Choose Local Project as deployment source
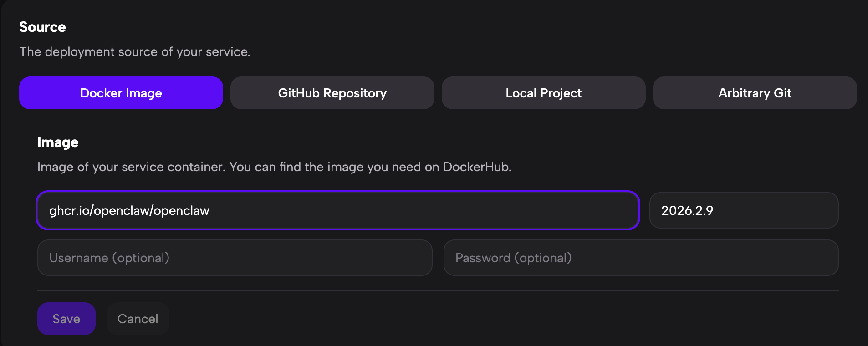 click(543, 93)
